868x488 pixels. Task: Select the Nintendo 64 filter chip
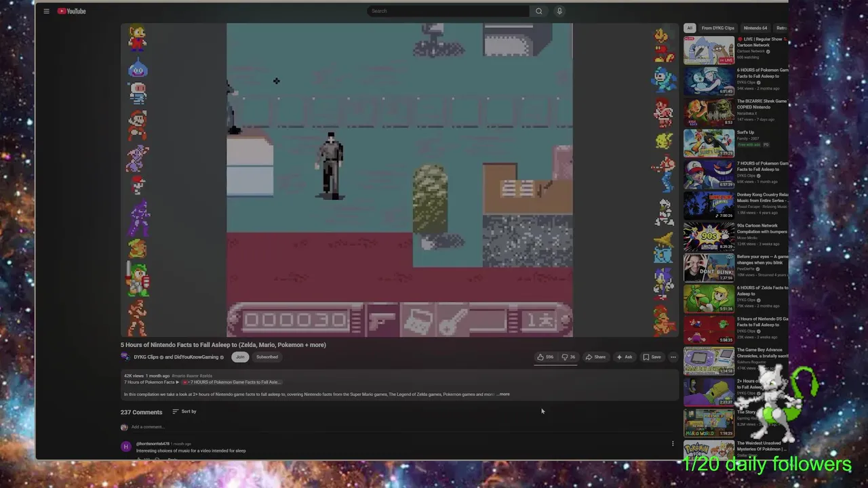click(x=755, y=28)
